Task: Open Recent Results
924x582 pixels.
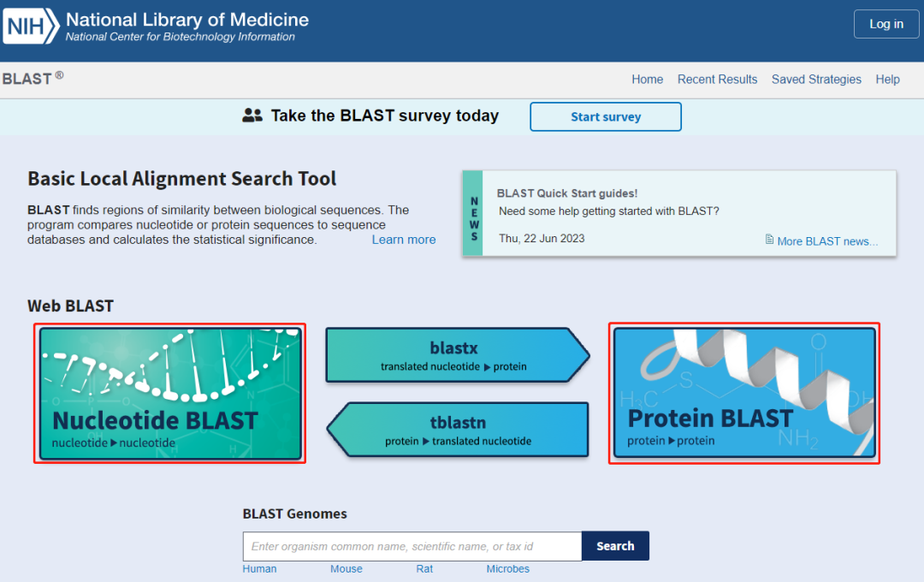Action: [717, 80]
